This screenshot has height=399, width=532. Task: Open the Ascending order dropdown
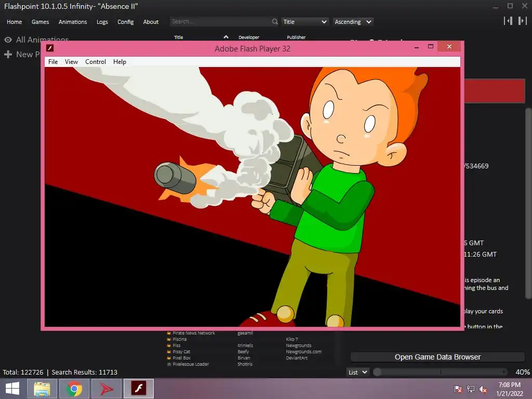353,22
